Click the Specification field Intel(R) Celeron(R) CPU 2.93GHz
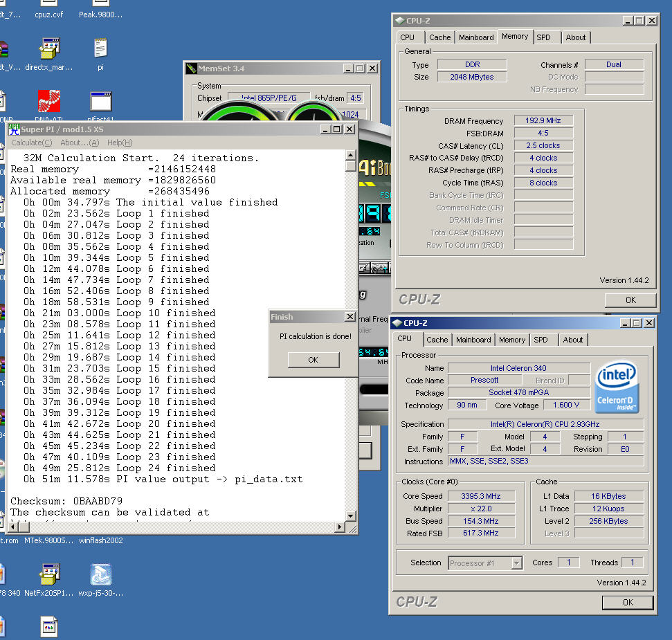 pos(545,425)
